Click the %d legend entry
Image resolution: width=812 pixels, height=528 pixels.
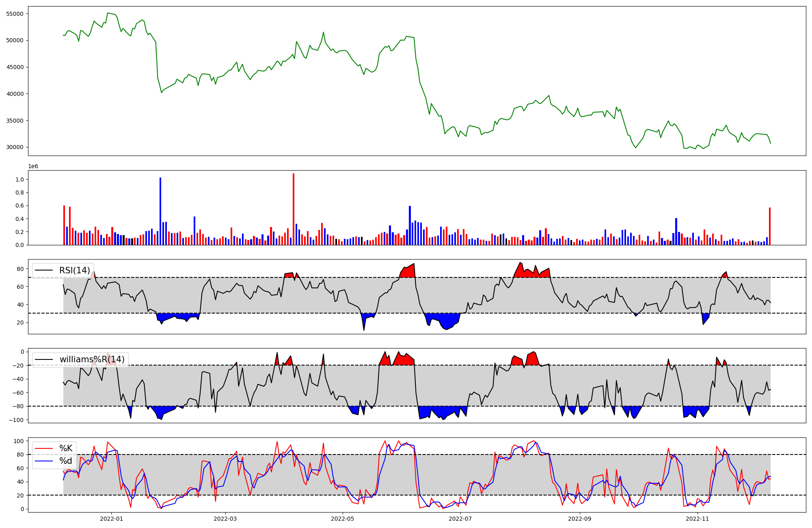[66, 461]
